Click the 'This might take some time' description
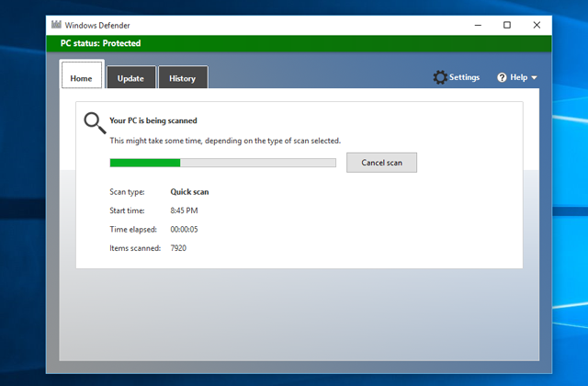Image resolution: width=588 pixels, height=386 pixels. click(x=225, y=141)
